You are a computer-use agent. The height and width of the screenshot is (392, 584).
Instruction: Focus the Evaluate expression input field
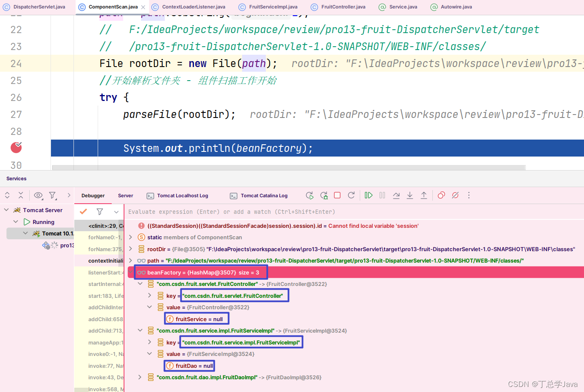[355, 212]
